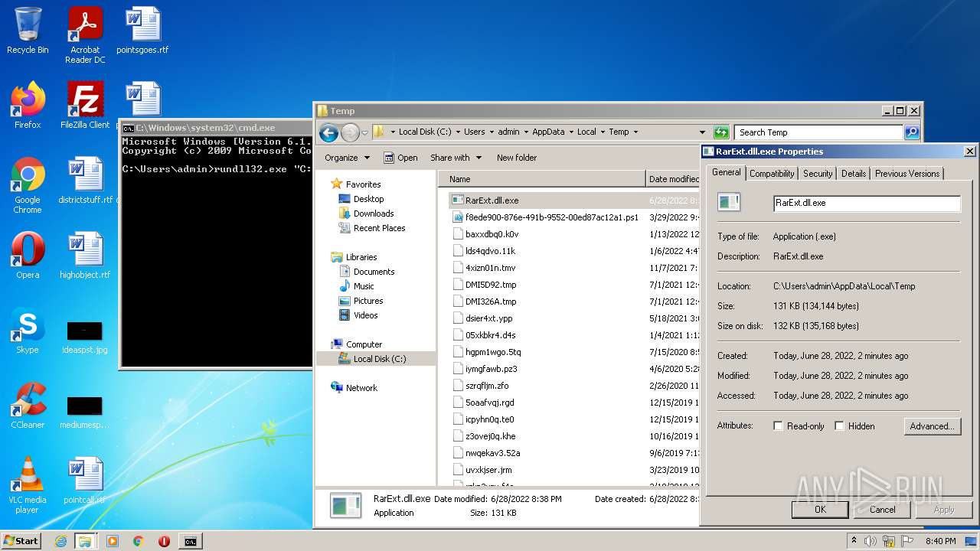980x551 pixels.
Task: Open address bar history dropdown
Action: [702, 132]
